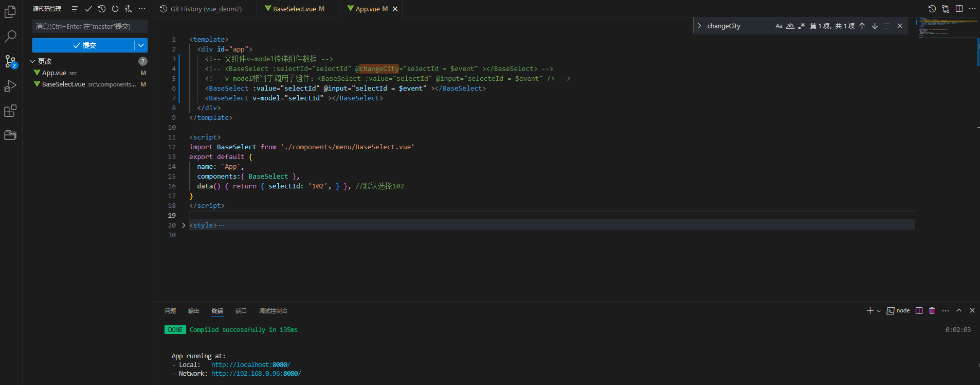Expand the folded style block on line 20
The width and height of the screenshot is (980, 385).
(x=184, y=225)
